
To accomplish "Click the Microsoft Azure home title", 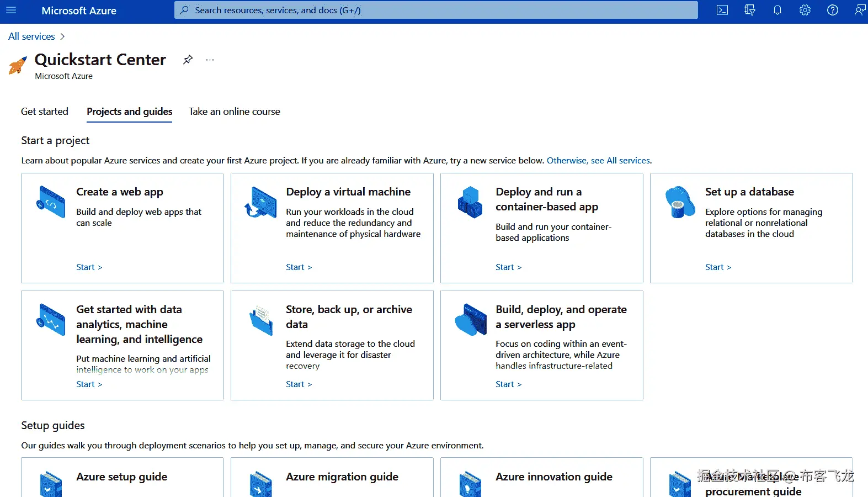I will pos(79,10).
